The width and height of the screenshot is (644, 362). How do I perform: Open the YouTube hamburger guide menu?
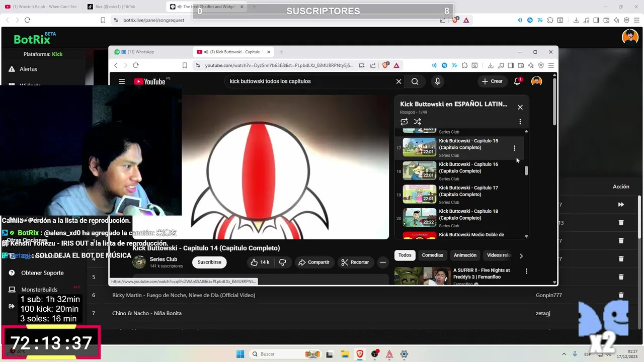pyautogui.click(x=122, y=81)
